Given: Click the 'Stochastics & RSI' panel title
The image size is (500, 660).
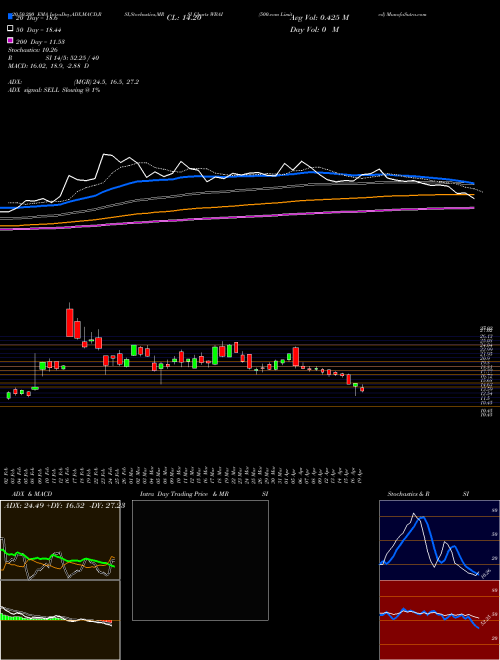Looking at the screenshot, I should click(428, 494).
